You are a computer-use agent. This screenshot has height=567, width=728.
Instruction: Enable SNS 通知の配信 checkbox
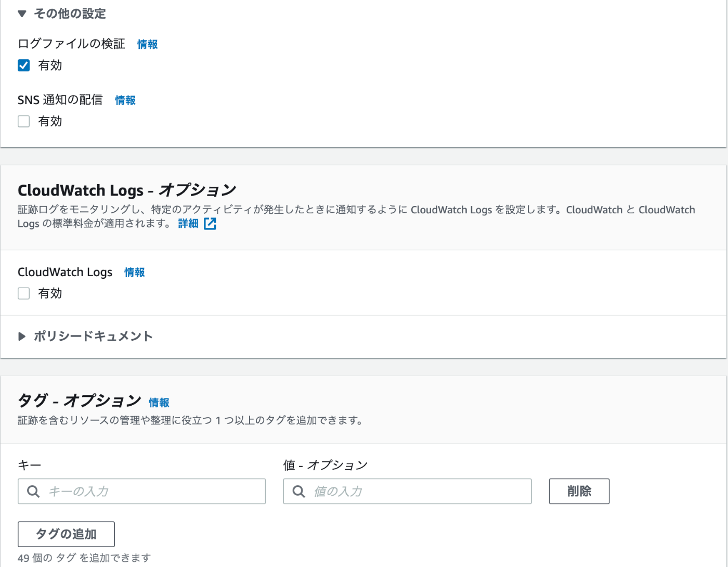click(x=24, y=121)
